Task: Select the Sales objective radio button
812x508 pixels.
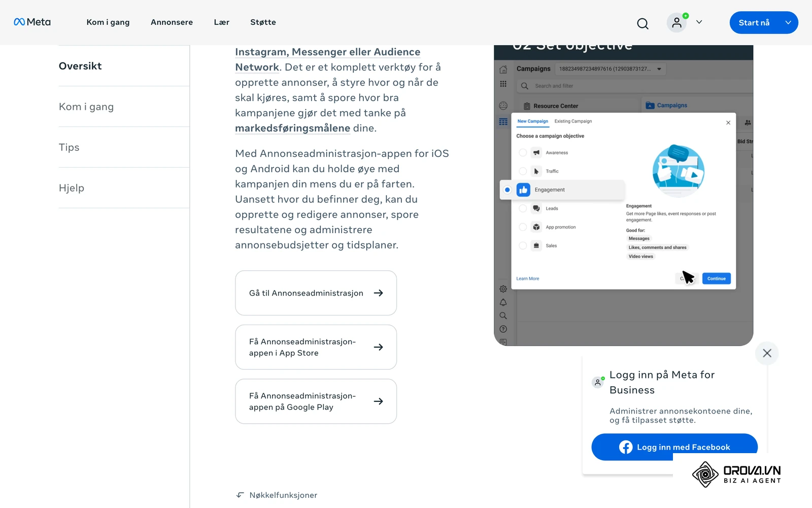Action: tap(523, 246)
